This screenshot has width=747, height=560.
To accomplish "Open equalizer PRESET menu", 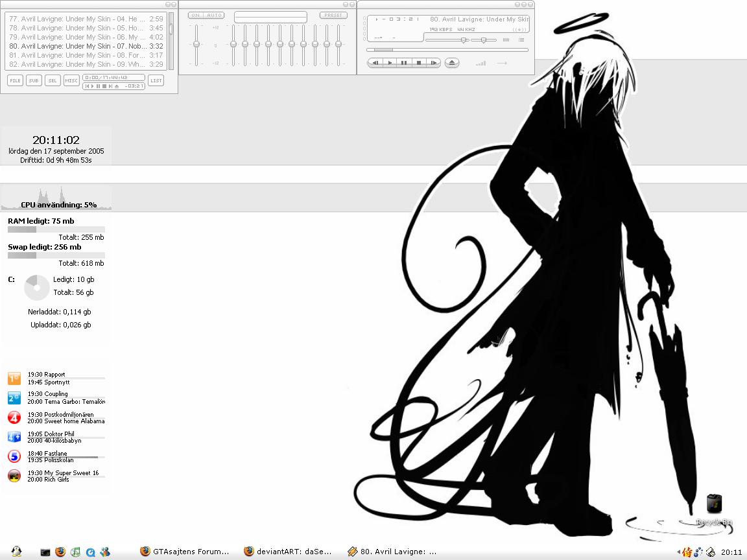I will 333,16.
